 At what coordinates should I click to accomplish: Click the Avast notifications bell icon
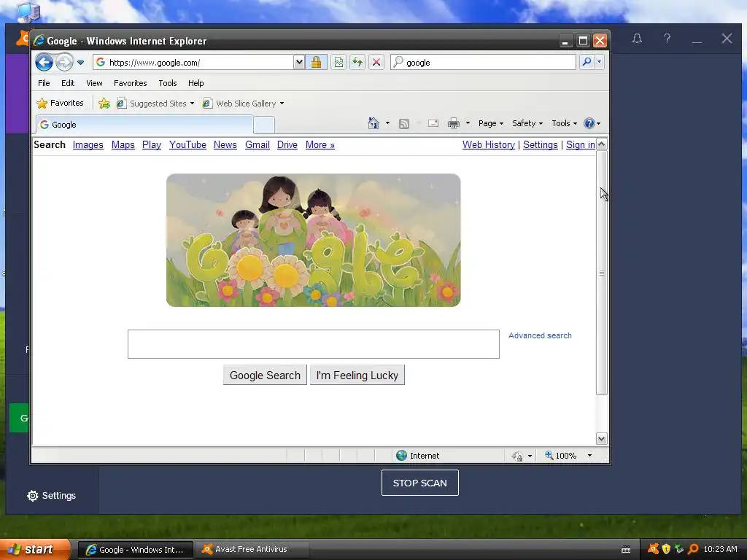[637, 39]
